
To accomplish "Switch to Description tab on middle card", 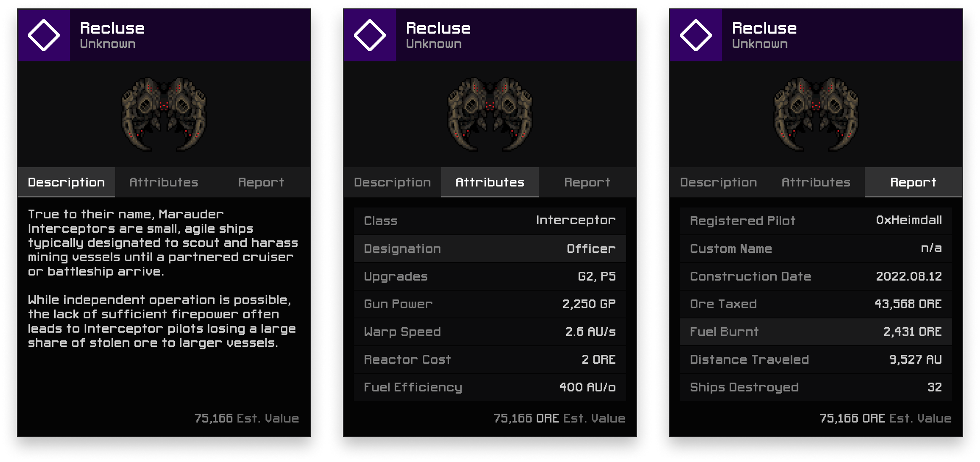I will point(393,182).
